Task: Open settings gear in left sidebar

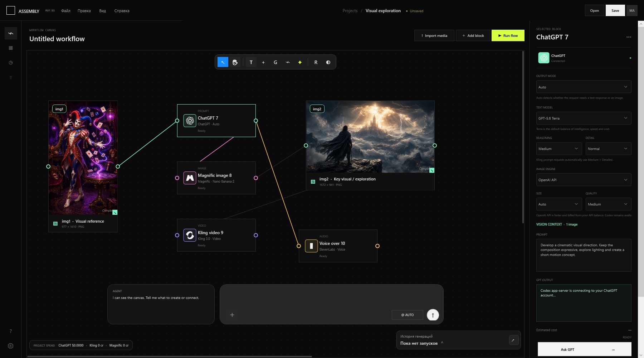Action: (x=11, y=346)
